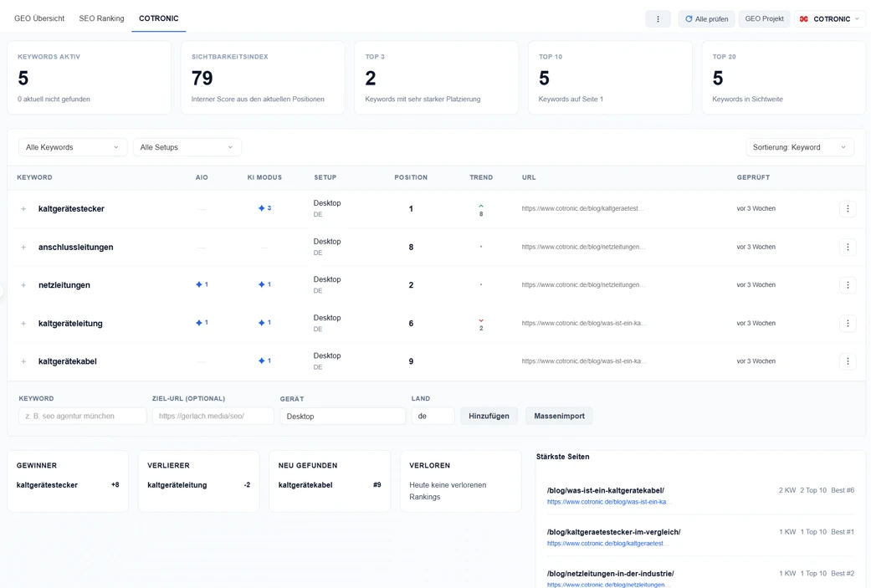The image size is (871, 588).
Task: Click the Alle prüfen button
Action: pyautogui.click(x=706, y=19)
